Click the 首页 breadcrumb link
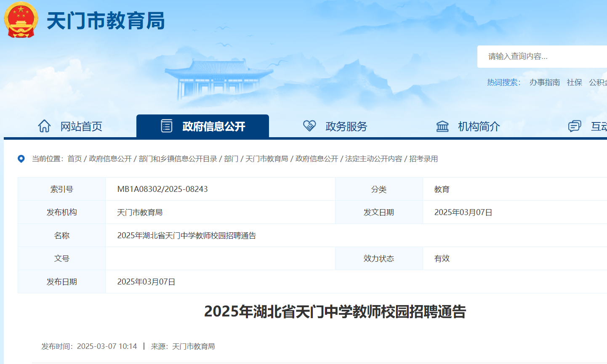Image resolution: width=607 pixels, height=364 pixels. 75,159
